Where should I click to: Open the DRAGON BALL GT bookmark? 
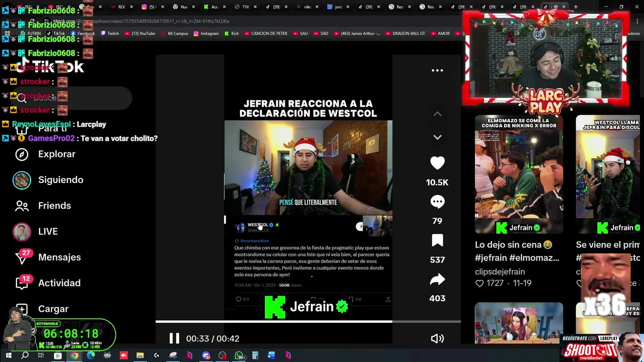[406, 34]
